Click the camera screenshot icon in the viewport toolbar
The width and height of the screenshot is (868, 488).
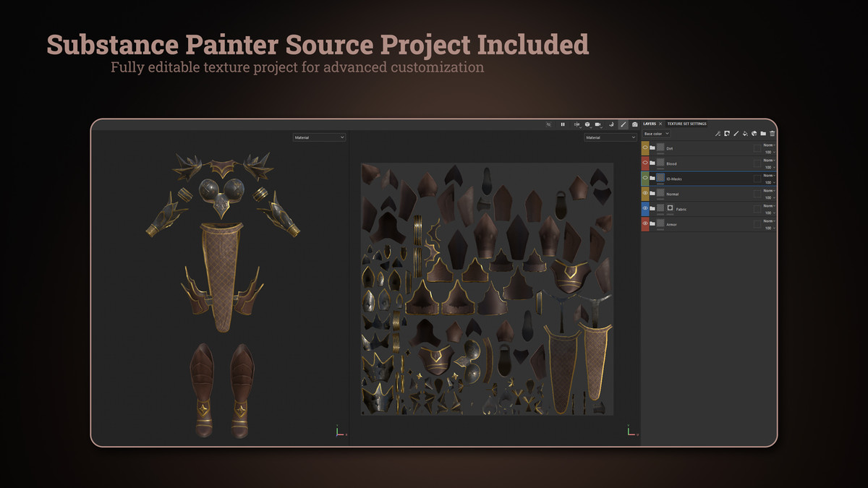point(635,124)
